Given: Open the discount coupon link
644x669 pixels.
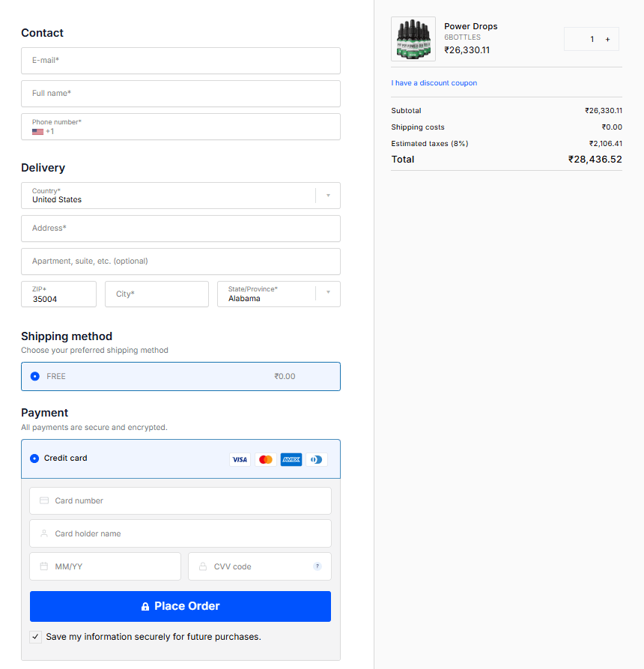Looking at the screenshot, I should pyautogui.click(x=434, y=83).
